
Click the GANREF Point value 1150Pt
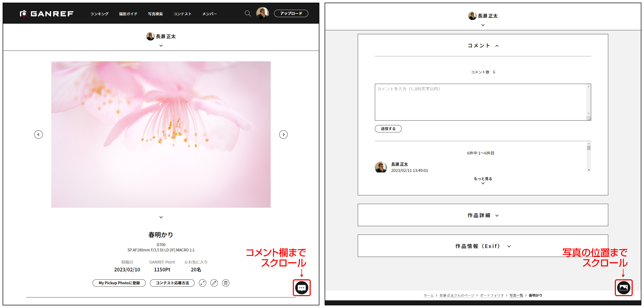pyautogui.click(x=162, y=270)
